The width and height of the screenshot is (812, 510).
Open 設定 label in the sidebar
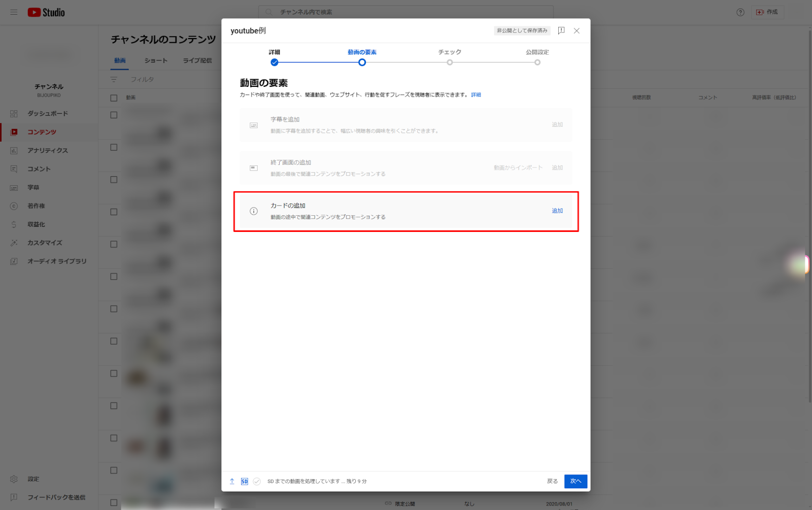click(x=33, y=479)
